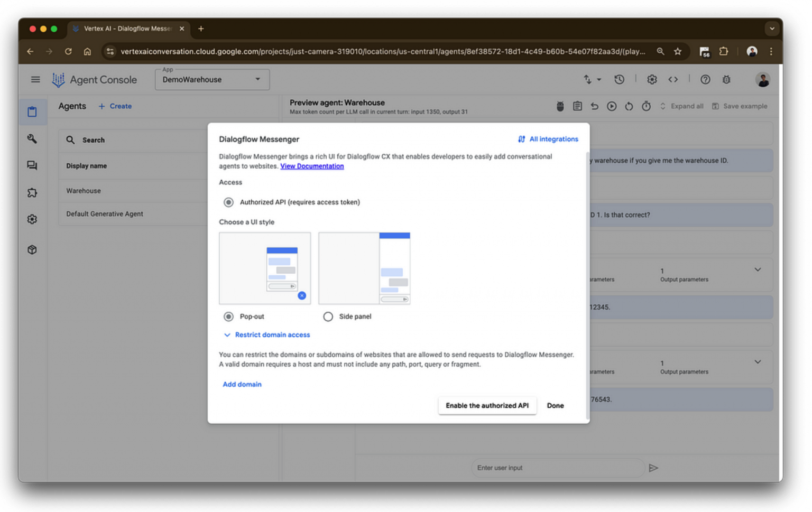Screen dimensions: 812x512
Task: Click the history clock icon in the top bar
Action: [x=620, y=79]
